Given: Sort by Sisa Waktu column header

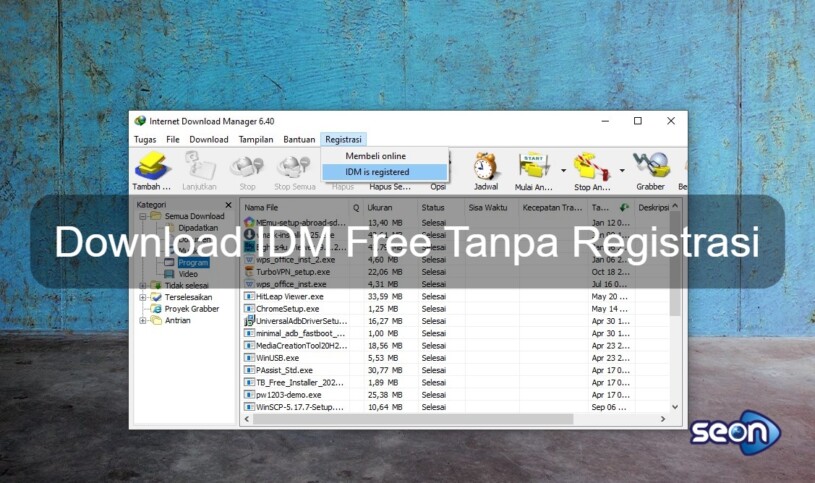Looking at the screenshot, I should click(x=492, y=207).
